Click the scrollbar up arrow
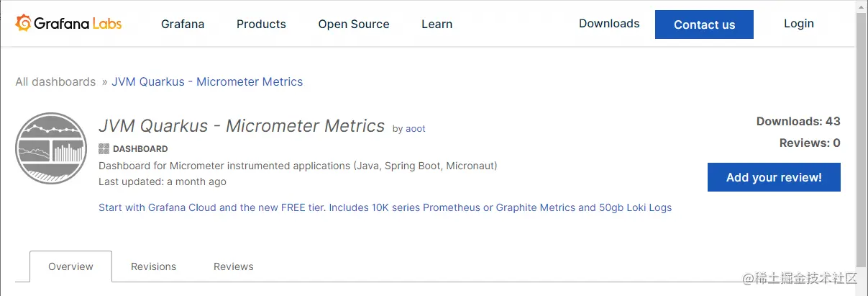 tap(861, 5)
